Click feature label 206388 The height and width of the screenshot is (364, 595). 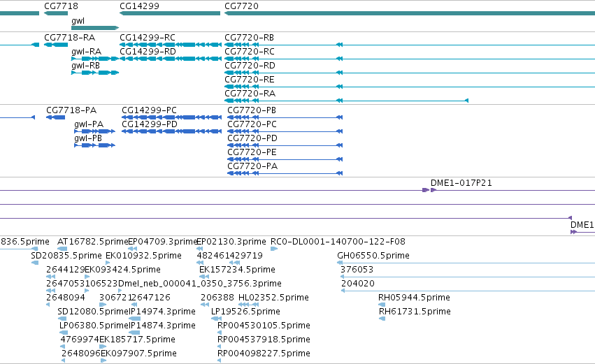click(x=217, y=298)
